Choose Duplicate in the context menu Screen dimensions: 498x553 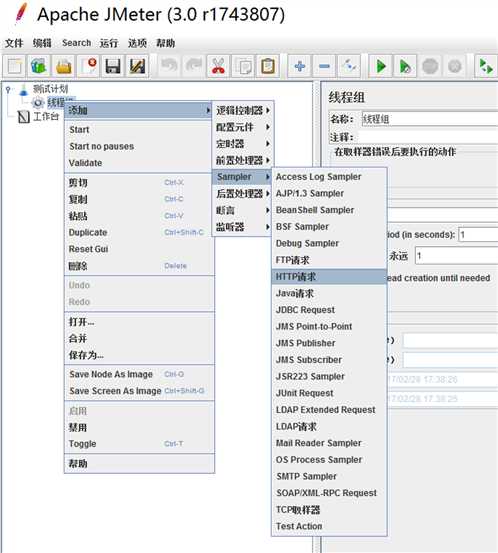click(139, 232)
